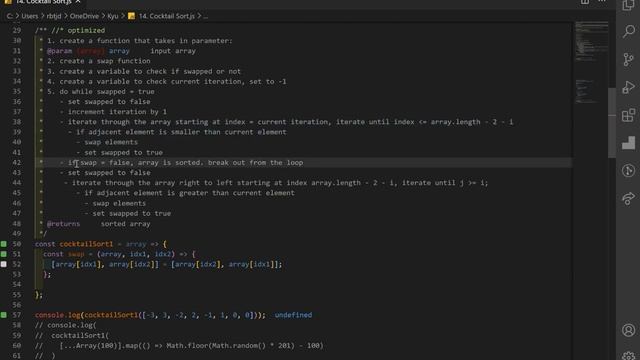The height and width of the screenshot is (360, 640).
Task: Open the Search view in activity bar
Action: pos(629,31)
